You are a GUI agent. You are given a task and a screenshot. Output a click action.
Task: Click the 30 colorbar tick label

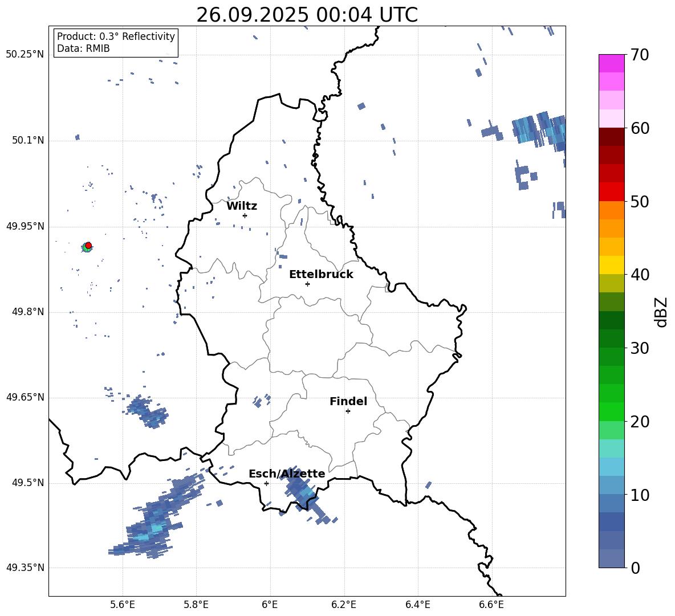[640, 348]
